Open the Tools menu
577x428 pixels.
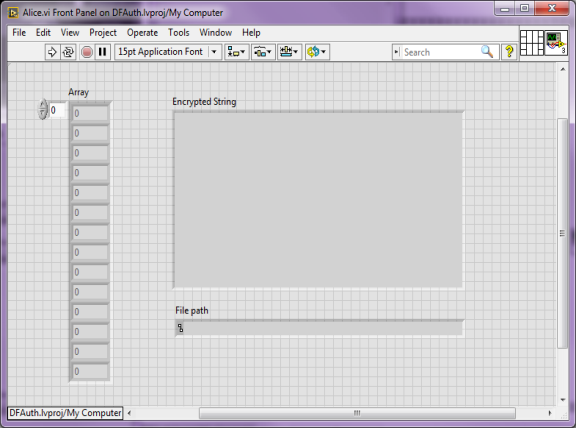point(178,33)
